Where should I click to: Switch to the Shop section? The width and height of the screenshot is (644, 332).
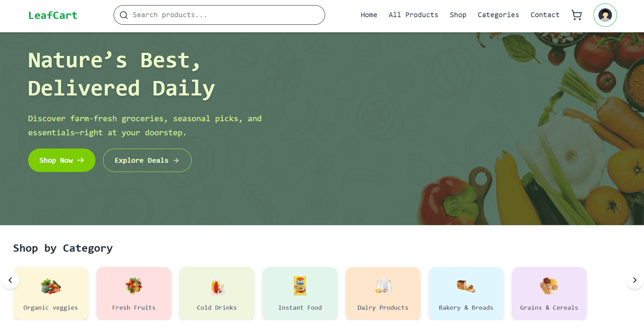[x=458, y=15]
